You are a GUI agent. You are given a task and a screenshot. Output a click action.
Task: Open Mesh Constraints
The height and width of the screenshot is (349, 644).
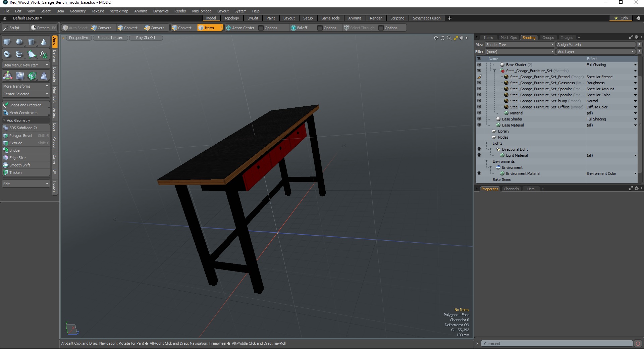(26, 113)
